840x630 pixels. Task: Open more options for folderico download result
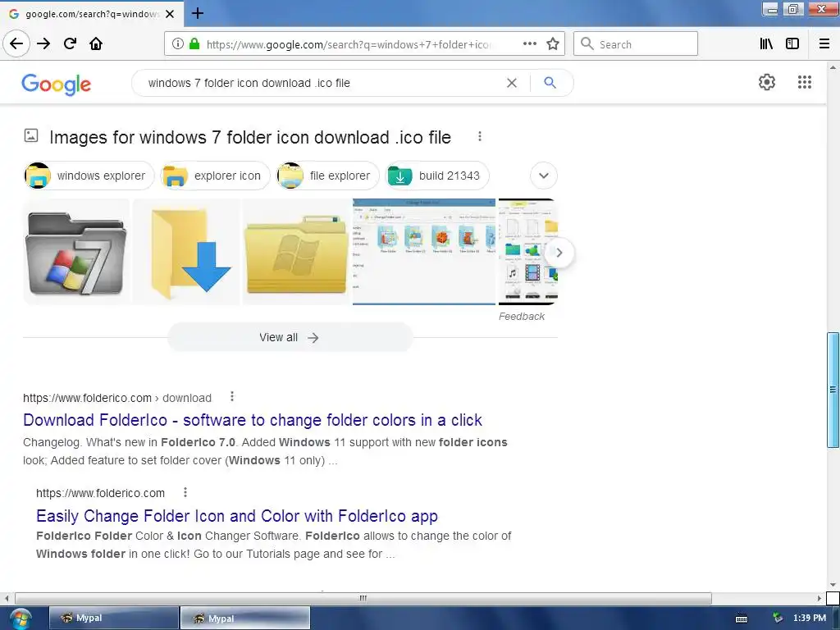pos(231,396)
